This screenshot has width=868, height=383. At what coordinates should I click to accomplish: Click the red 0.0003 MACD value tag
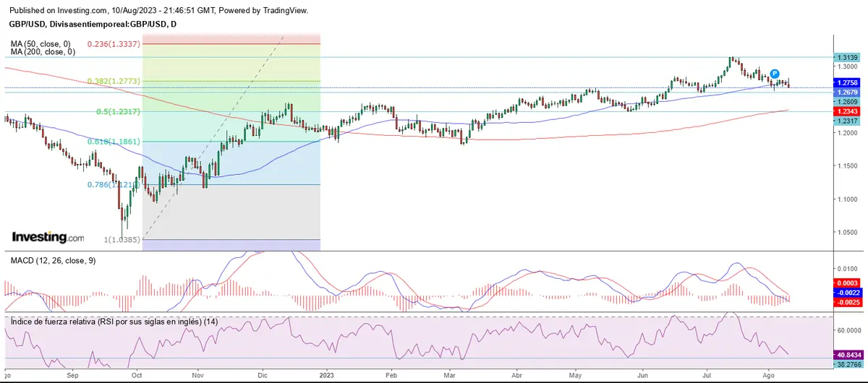coord(848,283)
